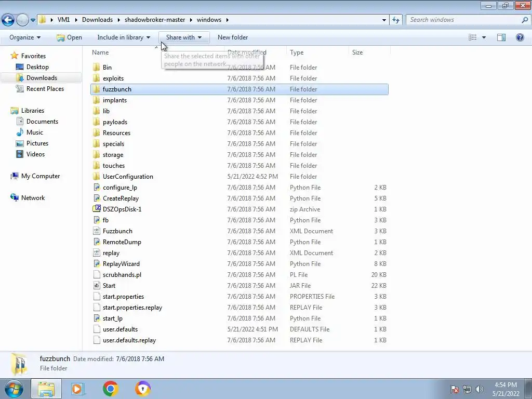532x399 pixels.
Task: Open the Pictures library
Action: click(37, 143)
